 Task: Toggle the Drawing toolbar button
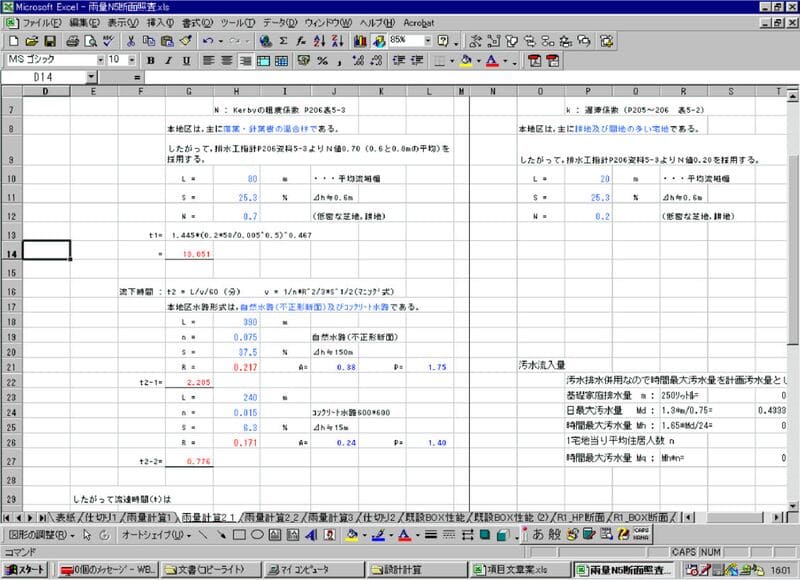(x=379, y=41)
